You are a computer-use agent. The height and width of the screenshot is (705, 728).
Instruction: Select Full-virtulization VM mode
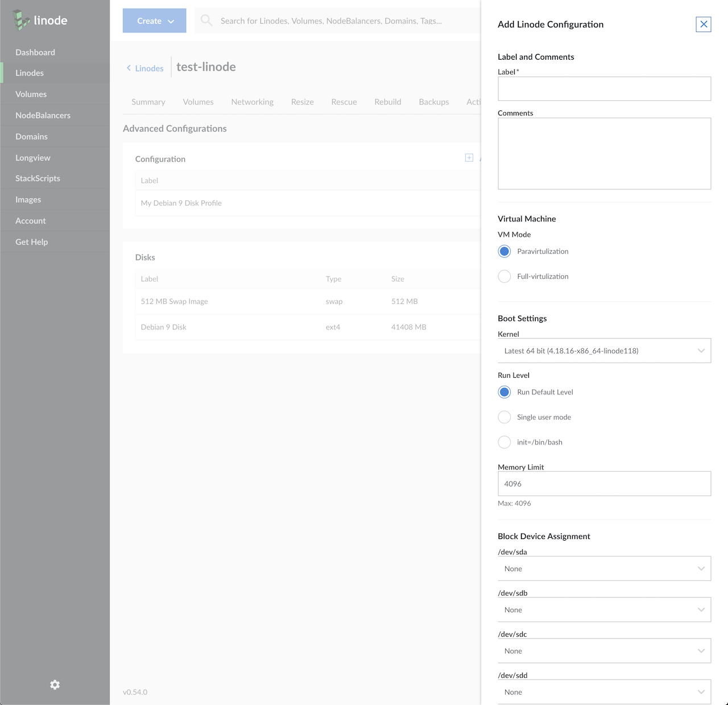pos(504,277)
